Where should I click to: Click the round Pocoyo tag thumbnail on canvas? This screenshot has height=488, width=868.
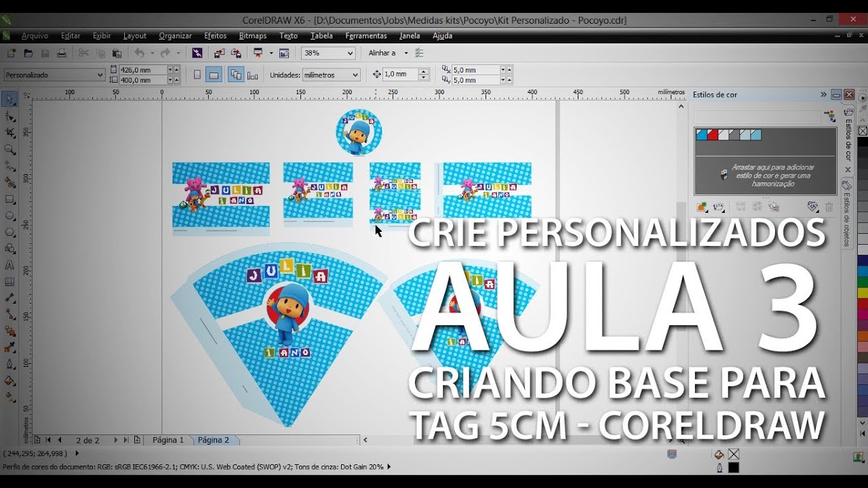[359, 132]
